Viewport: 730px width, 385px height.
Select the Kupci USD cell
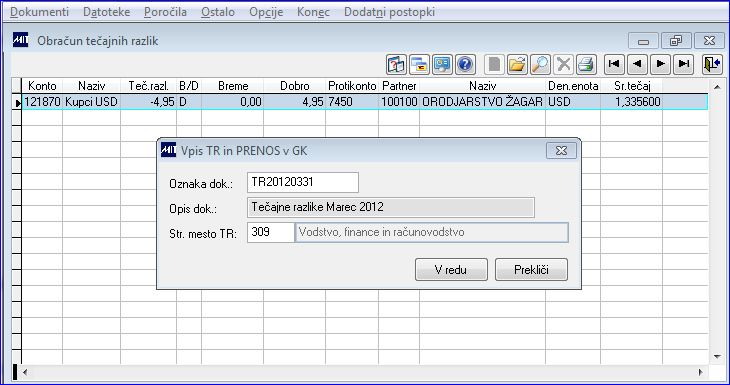(92, 102)
